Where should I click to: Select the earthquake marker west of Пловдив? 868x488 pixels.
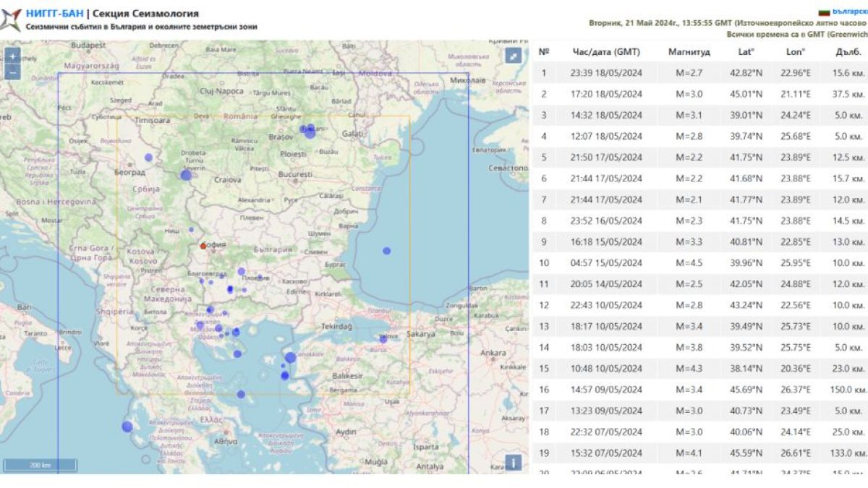(242, 273)
